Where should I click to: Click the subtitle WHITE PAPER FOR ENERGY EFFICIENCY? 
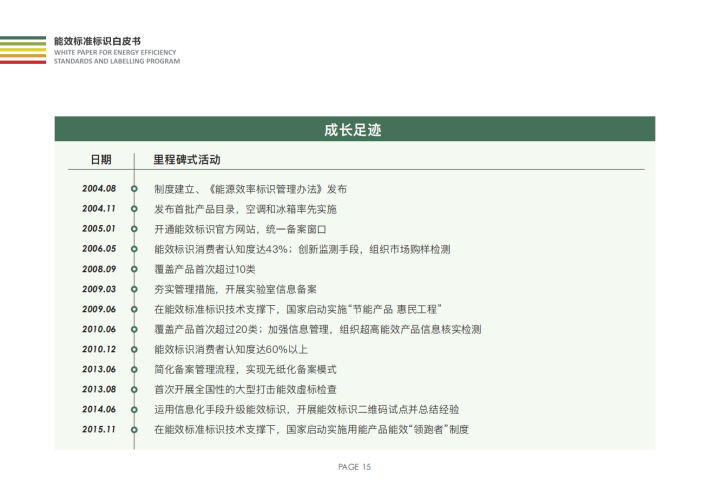pyautogui.click(x=115, y=53)
